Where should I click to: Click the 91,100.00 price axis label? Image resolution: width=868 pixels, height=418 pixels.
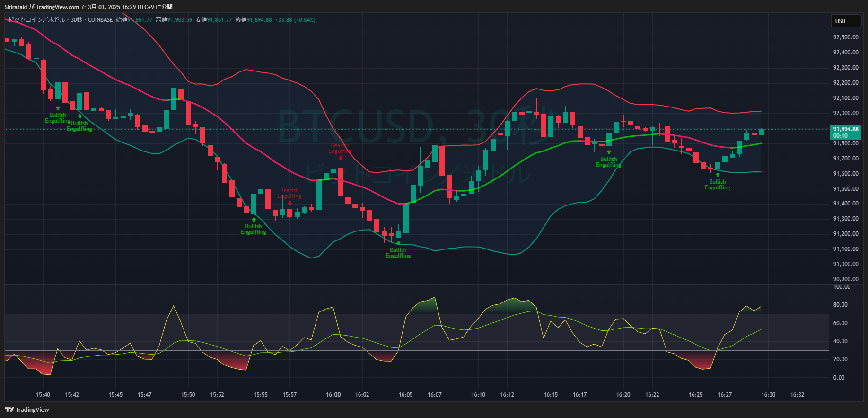[x=846, y=249]
